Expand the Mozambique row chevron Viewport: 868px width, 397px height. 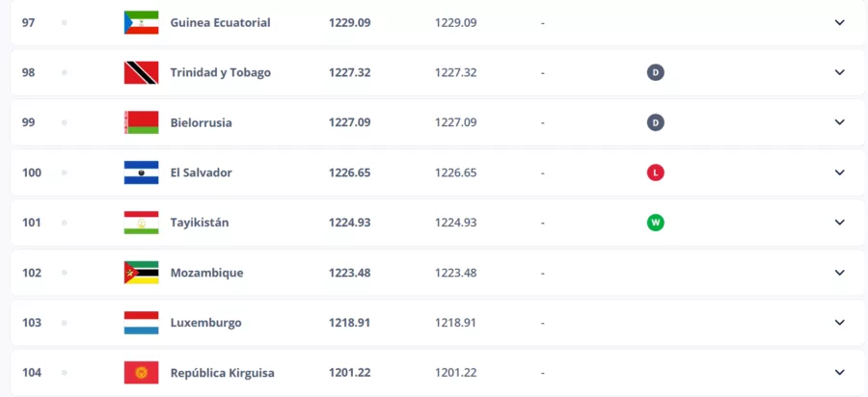[x=839, y=273]
